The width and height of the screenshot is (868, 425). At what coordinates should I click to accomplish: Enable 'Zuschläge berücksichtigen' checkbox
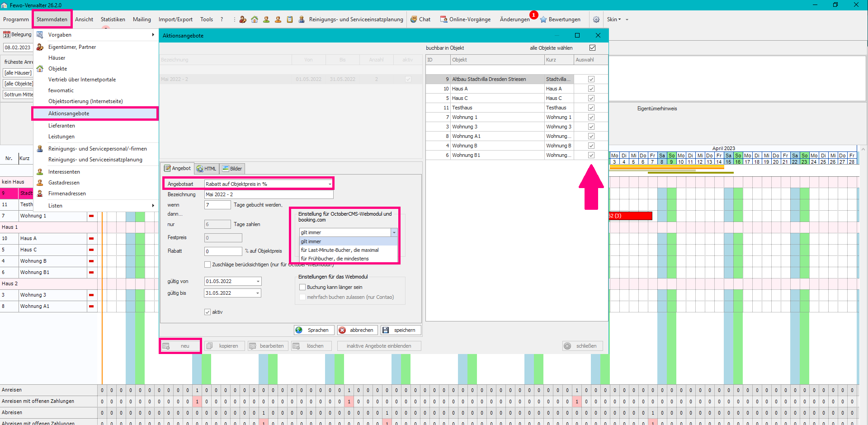pyautogui.click(x=208, y=264)
